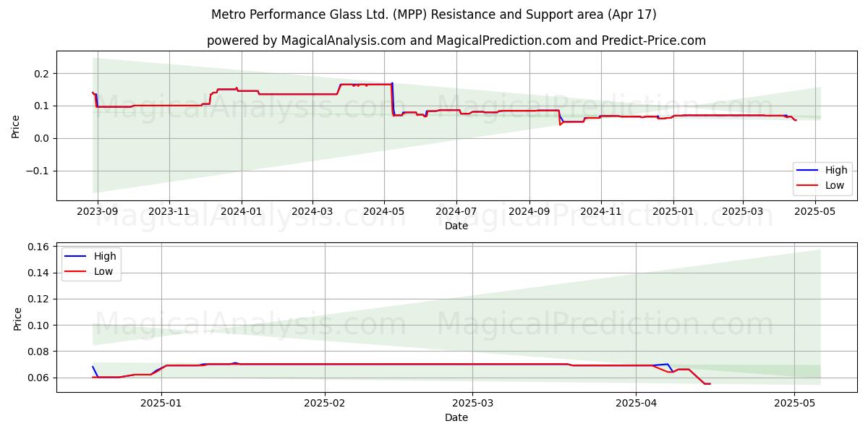Click the '0.06' price tick label
Image resolution: width=868 pixels, height=434 pixels.
pyautogui.click(x=38, y=378)
